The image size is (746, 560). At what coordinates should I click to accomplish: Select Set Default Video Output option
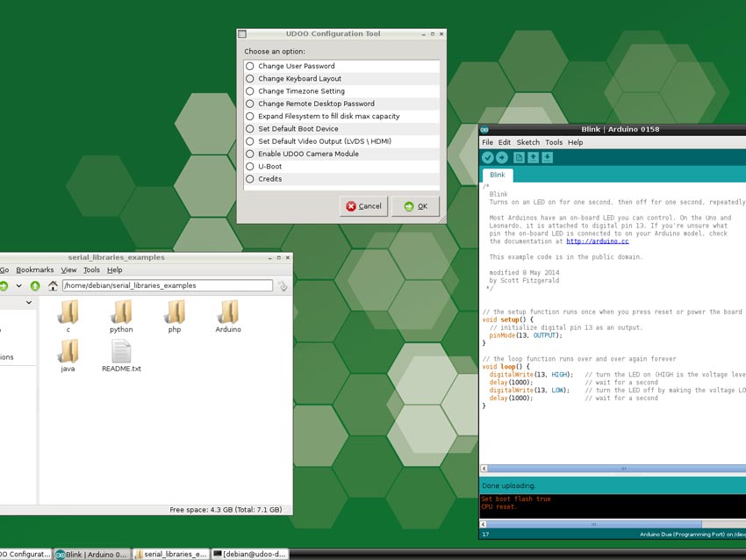coord(341,141)
